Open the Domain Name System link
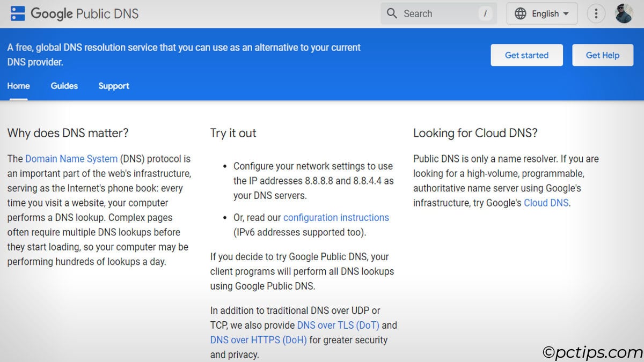 click(71, 159)
